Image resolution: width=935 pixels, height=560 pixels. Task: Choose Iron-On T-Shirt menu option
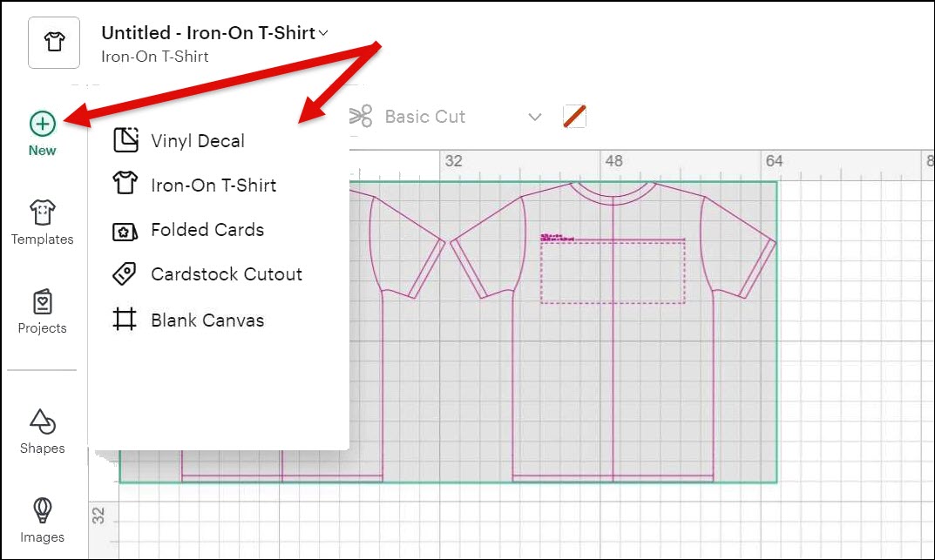point(213,186)
